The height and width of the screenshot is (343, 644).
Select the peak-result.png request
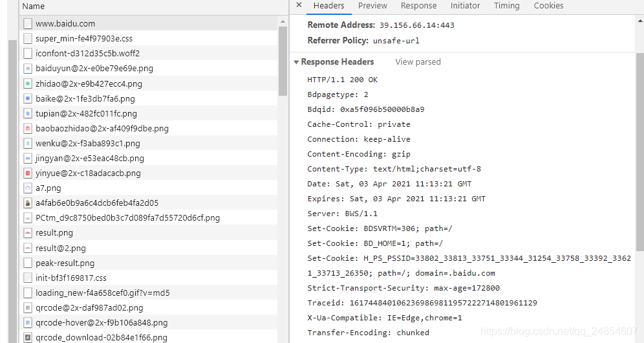(148, 263)
